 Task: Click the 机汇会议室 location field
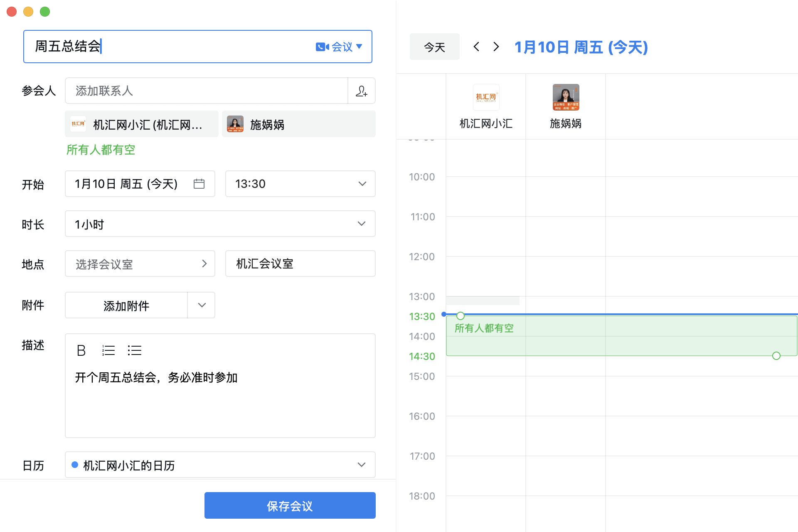point(300,264)
